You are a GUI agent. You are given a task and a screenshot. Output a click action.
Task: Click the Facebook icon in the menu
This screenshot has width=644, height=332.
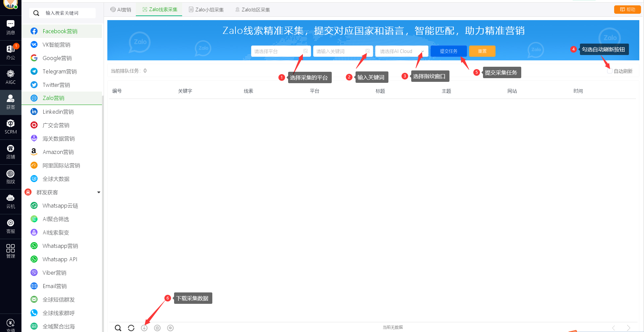tap(34, 31)
